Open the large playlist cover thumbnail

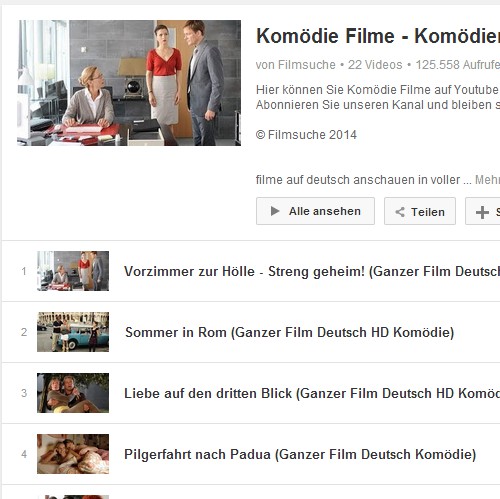[x=129, y=83]
